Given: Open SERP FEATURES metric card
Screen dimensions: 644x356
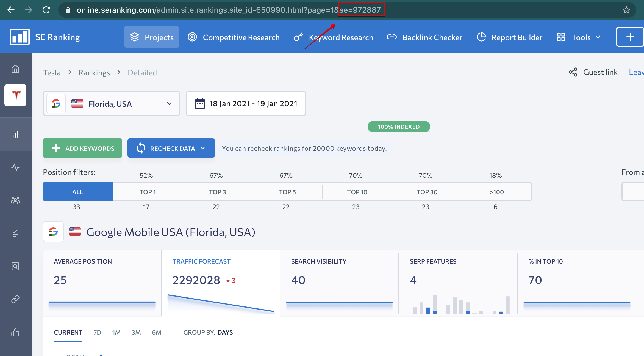Looking at the screenshot, I should pos(458,283).
